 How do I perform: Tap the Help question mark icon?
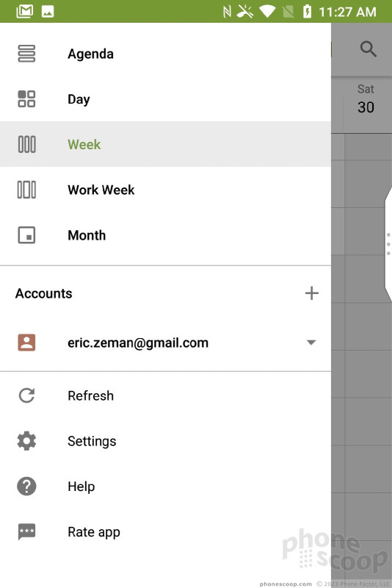tap(26, 487)
